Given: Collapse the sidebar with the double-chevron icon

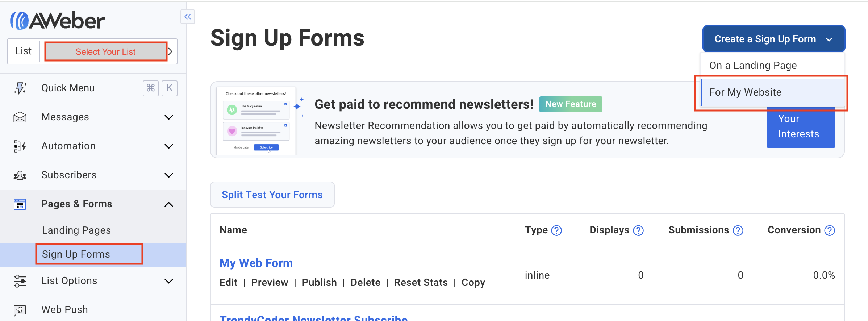Looking at the screenshot, I should coord(188,17).
